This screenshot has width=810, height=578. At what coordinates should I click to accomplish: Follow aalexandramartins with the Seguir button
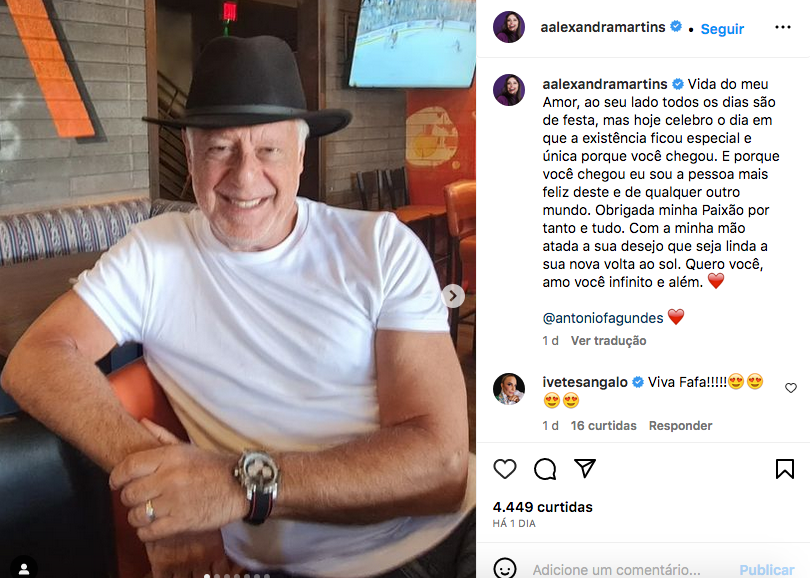click(722, 29)
